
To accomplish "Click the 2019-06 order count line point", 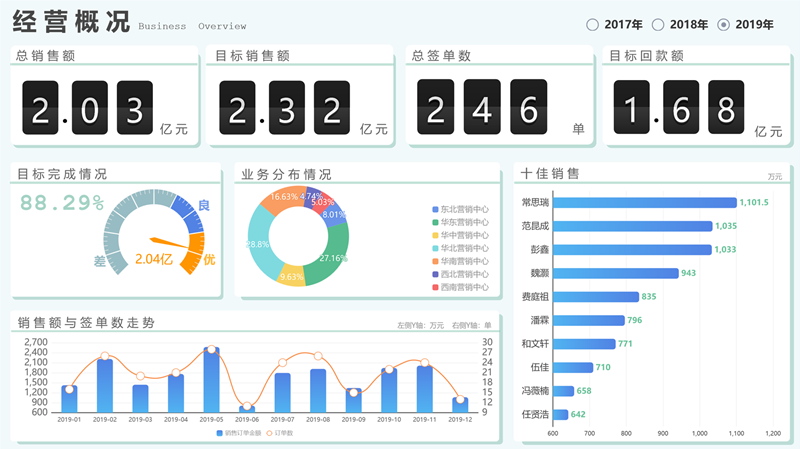I will [247, 408].
